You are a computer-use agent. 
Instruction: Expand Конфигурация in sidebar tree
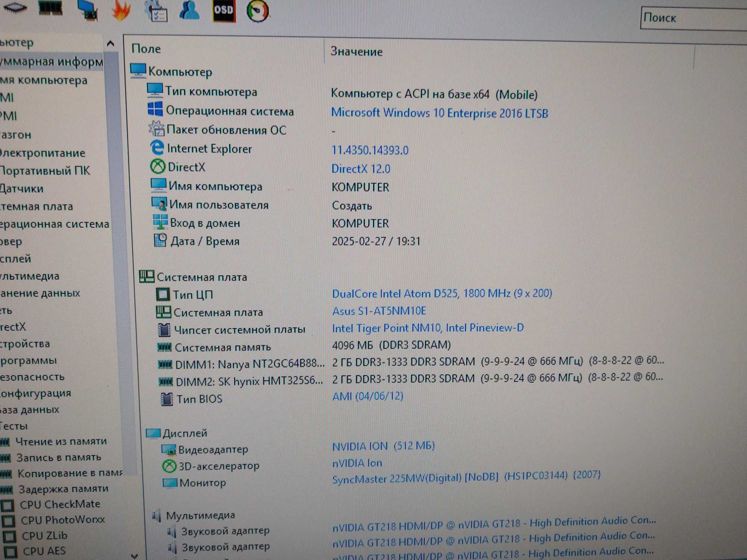[x=35, y=393]
